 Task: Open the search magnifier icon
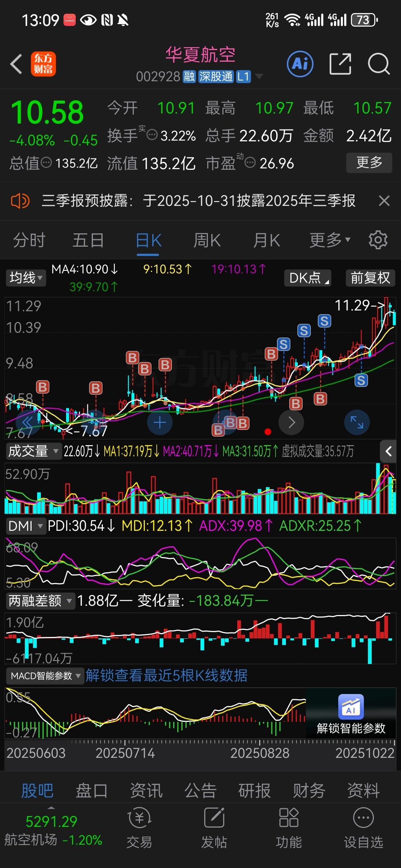379,64
